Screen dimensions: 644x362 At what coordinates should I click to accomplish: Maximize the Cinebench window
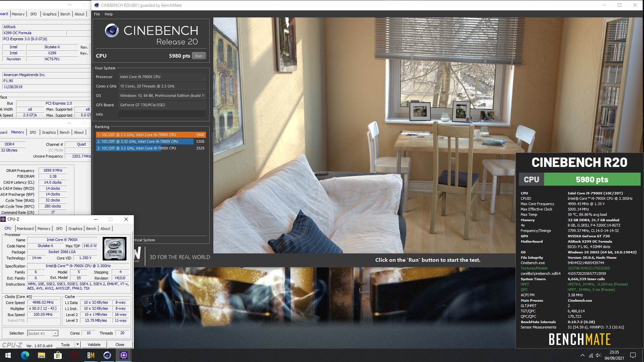[x=620, y=5]
